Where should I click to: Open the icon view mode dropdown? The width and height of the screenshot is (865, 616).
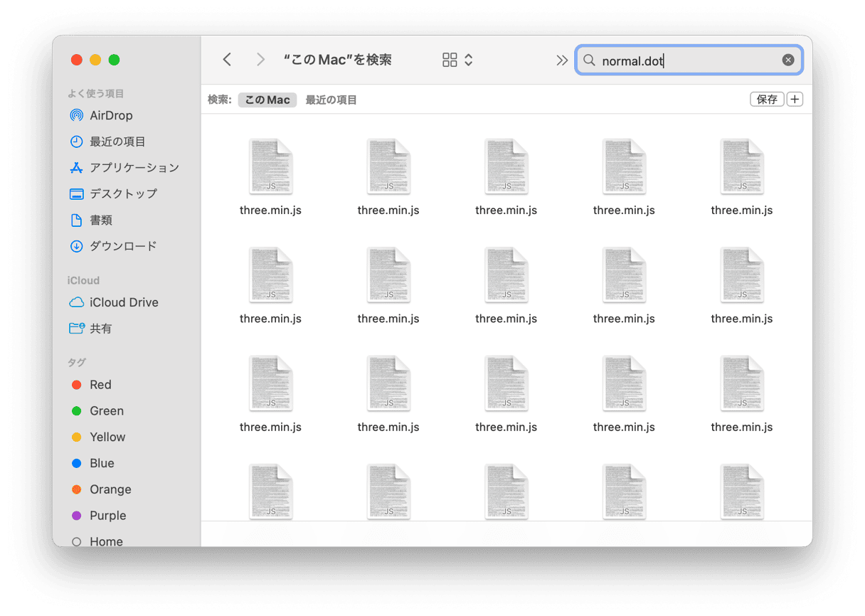[x=457, y=60]
